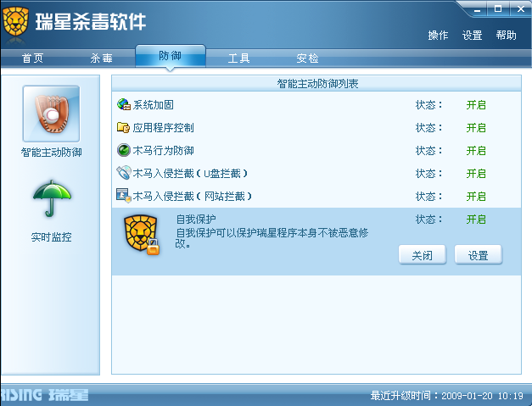Switch to the 杀毒 tab

(102, 58)
